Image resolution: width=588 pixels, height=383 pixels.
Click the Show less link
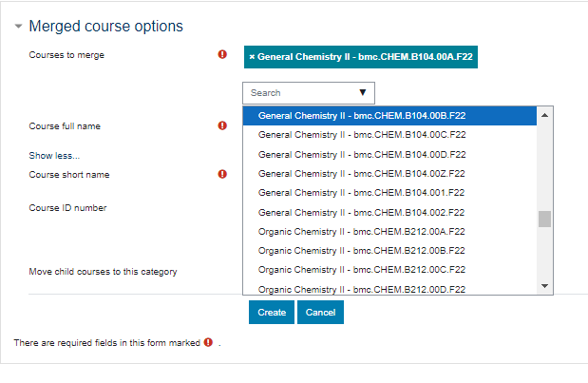coord(54,155)
